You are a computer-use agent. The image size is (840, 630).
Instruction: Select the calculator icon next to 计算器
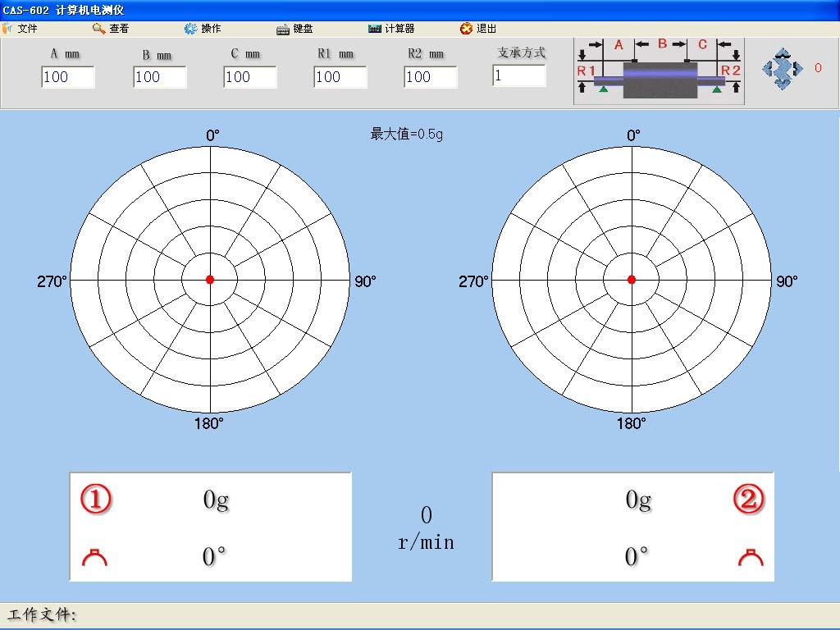373,27
